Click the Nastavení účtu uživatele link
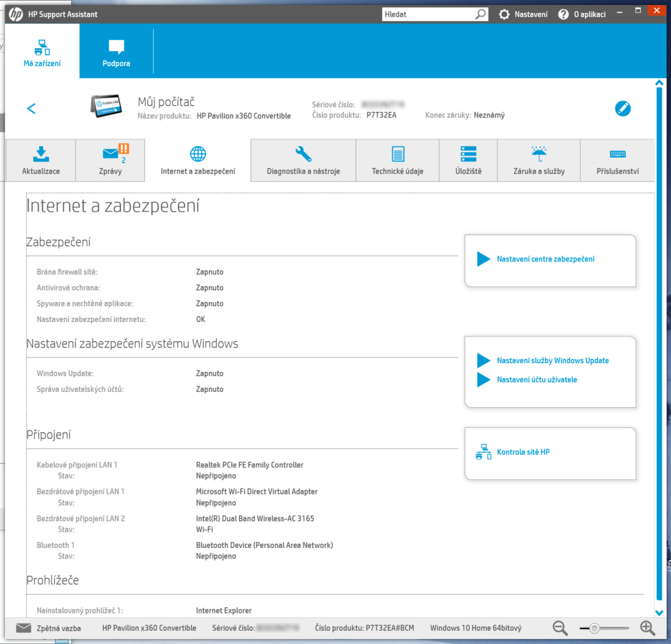Viewport: 671px width, 644px height. (537, 379)
